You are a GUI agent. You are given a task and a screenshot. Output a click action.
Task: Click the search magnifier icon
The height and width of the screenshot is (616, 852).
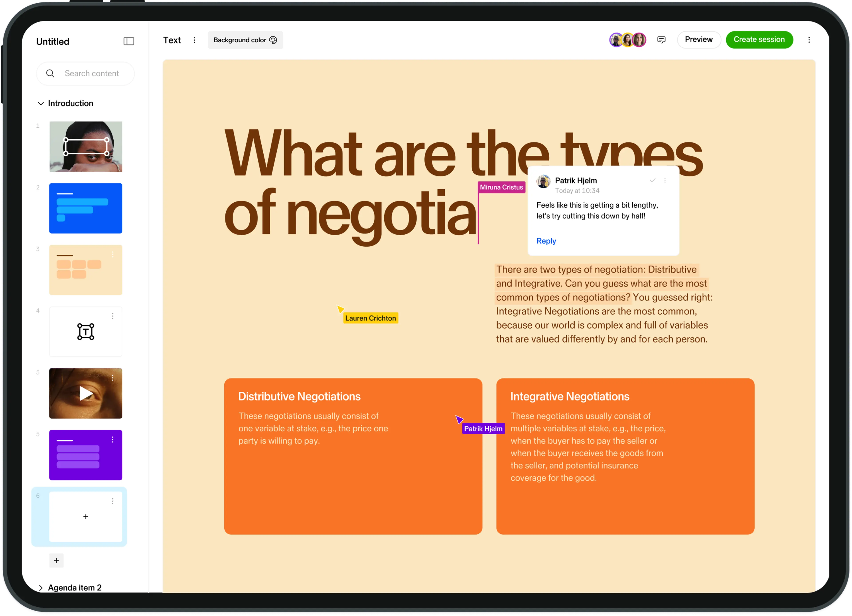(50, 74)
